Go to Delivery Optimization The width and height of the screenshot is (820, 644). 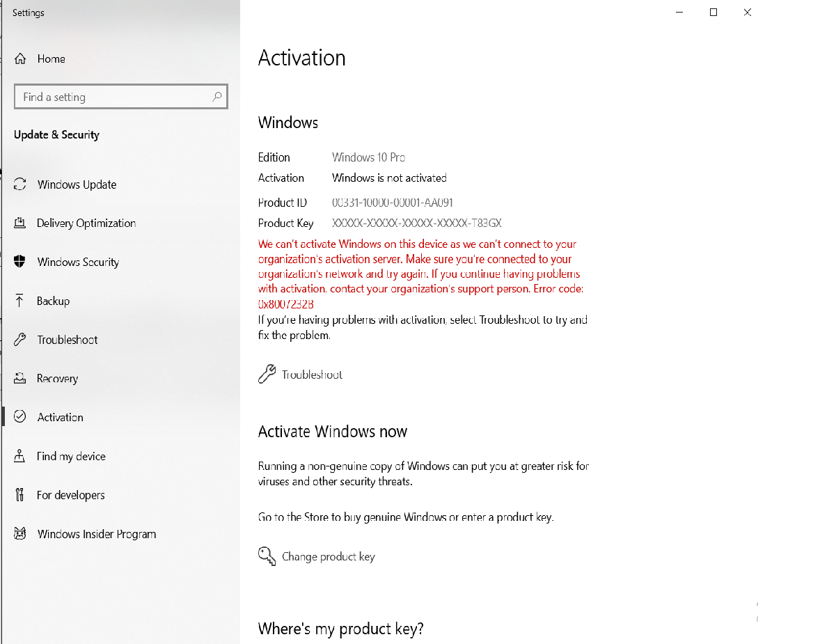[86, 223]
